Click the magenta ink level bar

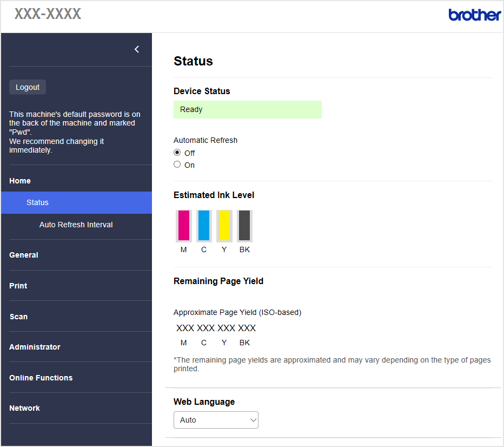184,226
